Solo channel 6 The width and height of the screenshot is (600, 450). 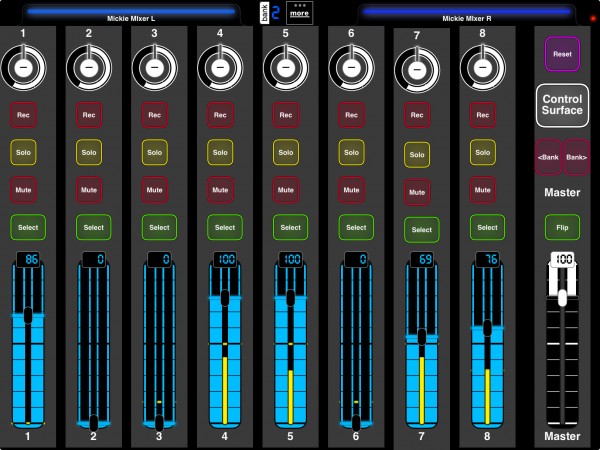coord(351,152)
